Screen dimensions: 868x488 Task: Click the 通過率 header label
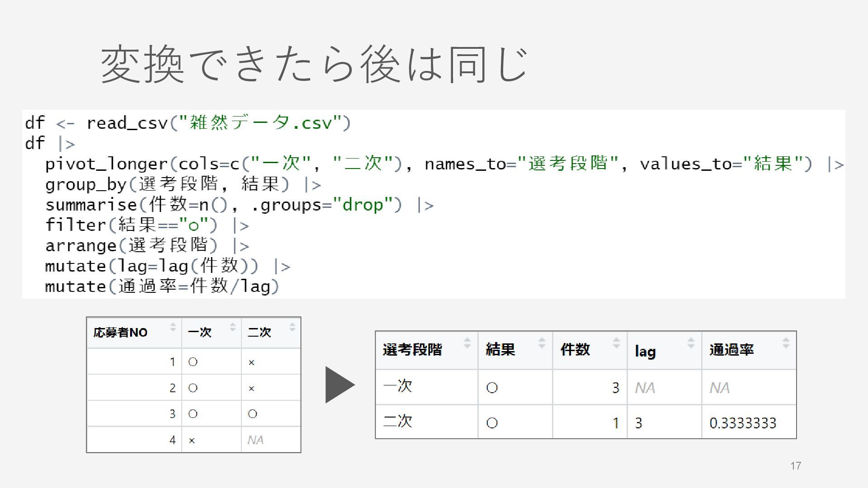(731, 349)
